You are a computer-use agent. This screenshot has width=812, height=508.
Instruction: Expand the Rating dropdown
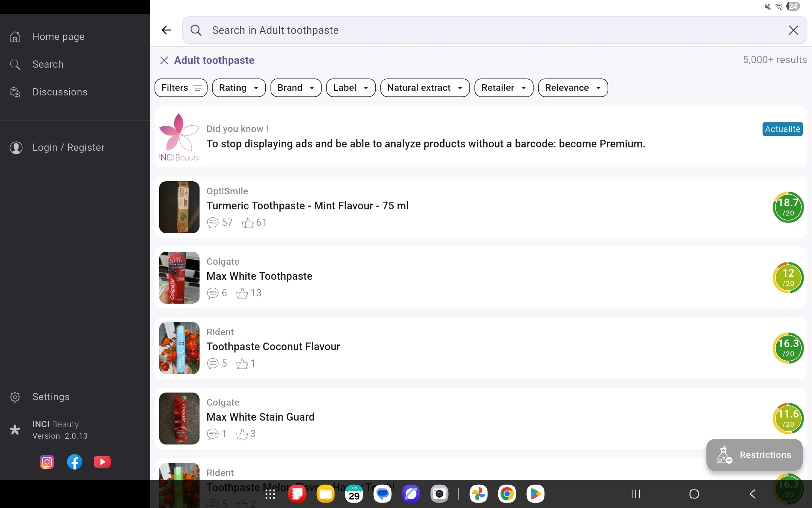(238, 88)
